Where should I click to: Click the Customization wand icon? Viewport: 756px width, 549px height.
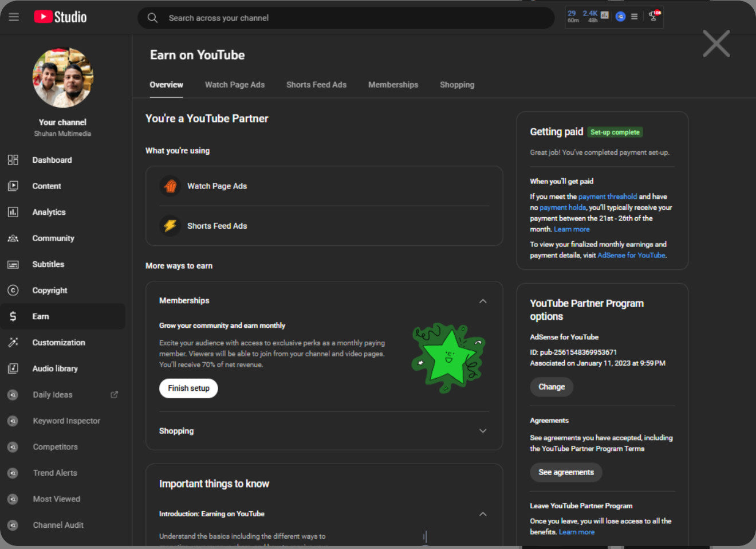13,342
